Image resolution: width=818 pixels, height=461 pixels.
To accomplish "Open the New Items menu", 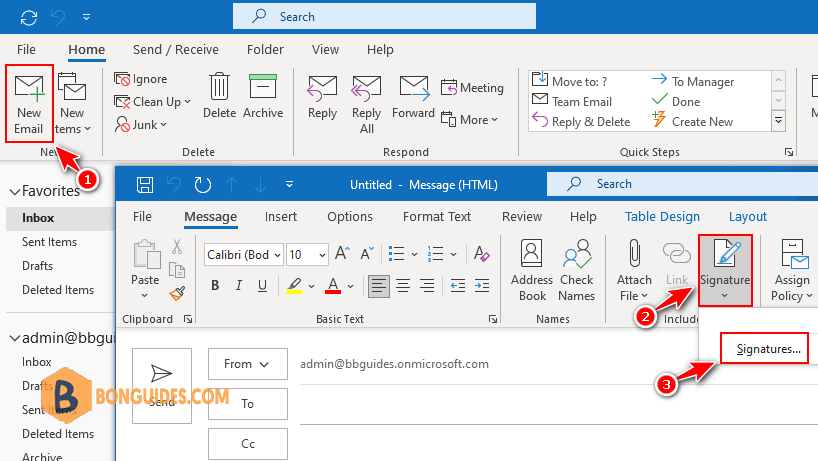I will click(72, 104).
